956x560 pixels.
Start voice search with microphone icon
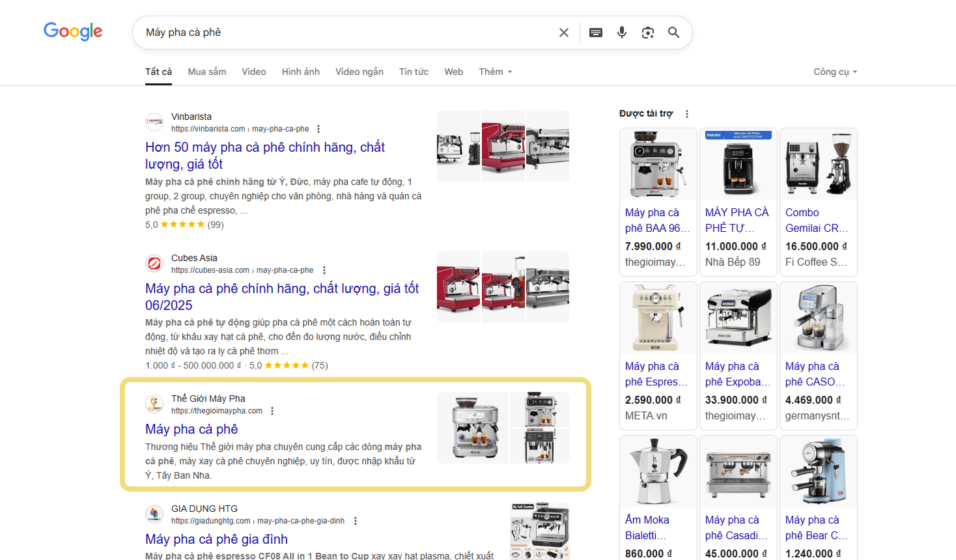622,33
